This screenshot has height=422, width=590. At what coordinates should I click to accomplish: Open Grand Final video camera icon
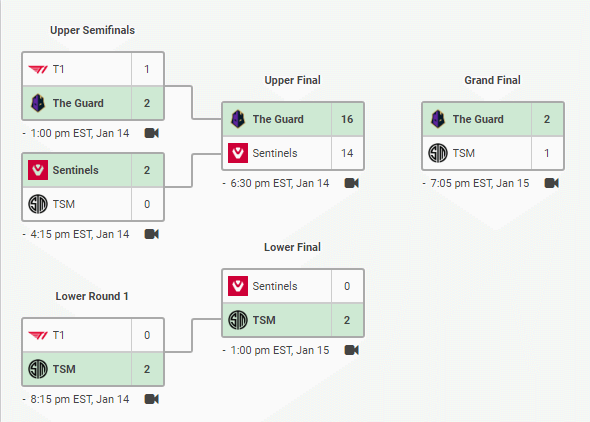[x=552, y=183]
